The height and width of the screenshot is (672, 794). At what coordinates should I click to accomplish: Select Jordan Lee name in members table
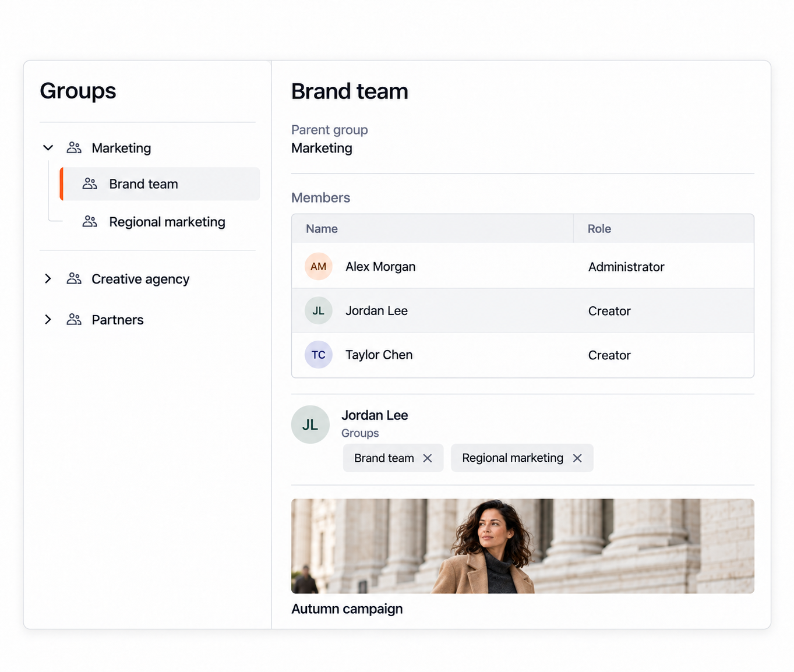pyautogui.click(x=376, y=311)
